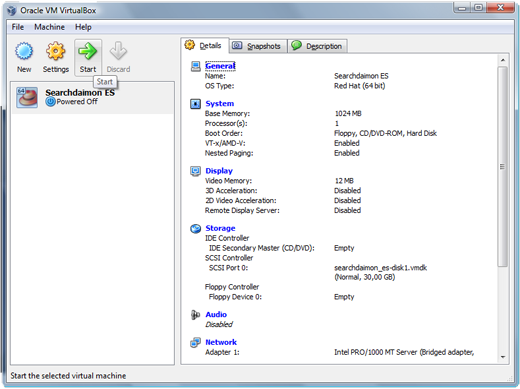
Task: Click the 'Start the selected virtual machine' status text
Action: (x=68, y=376)
